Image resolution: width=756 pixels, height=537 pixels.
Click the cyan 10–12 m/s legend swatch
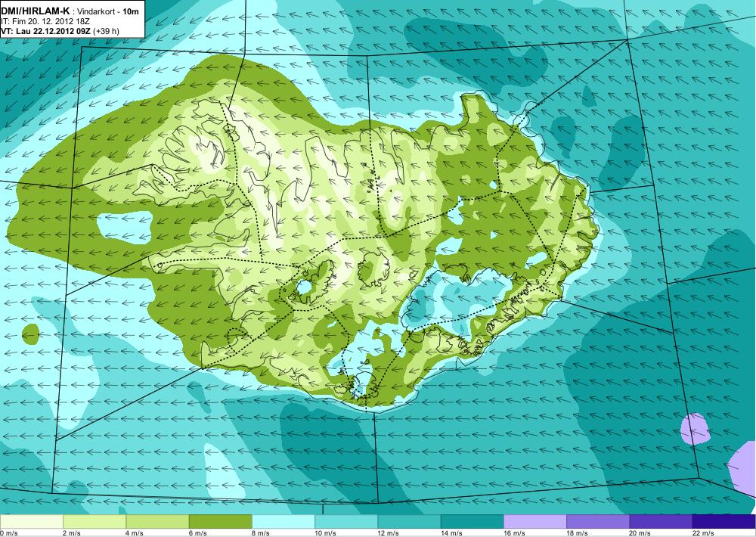[x=346, y=521]
